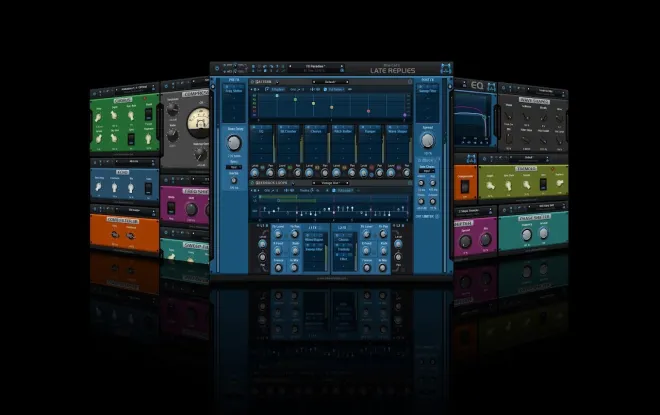Select next preset arrow in Late Replies toolbar
The width and height of the screenshot is (660, 415).
tap(341, 67)
